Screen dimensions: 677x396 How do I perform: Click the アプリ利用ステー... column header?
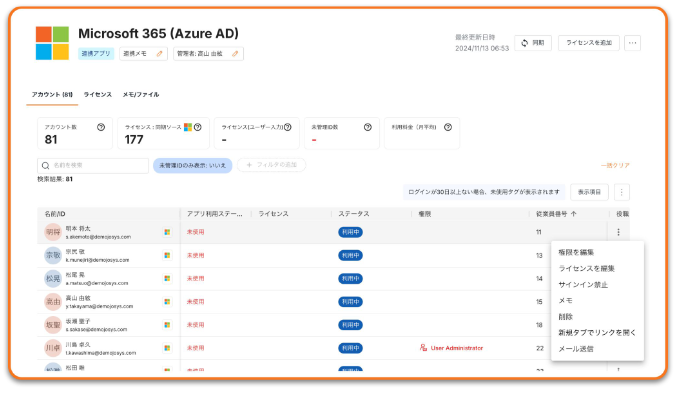[215, 214]
